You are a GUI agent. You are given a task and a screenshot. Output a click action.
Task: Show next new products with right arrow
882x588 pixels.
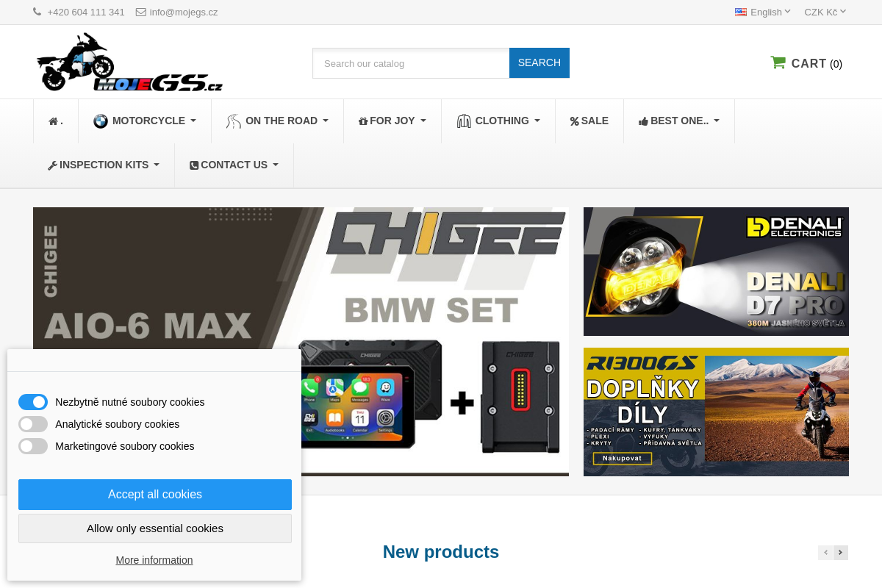[841, 553]
